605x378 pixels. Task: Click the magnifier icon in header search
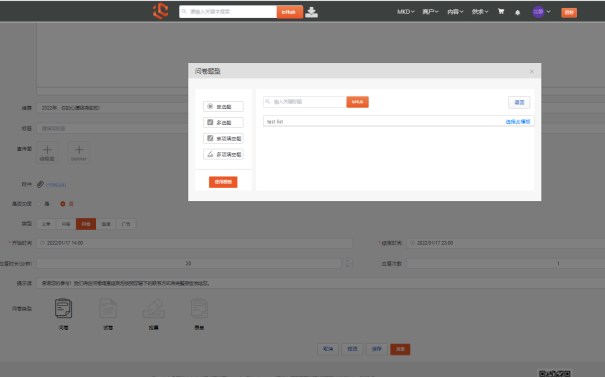[x=184, y=12]
